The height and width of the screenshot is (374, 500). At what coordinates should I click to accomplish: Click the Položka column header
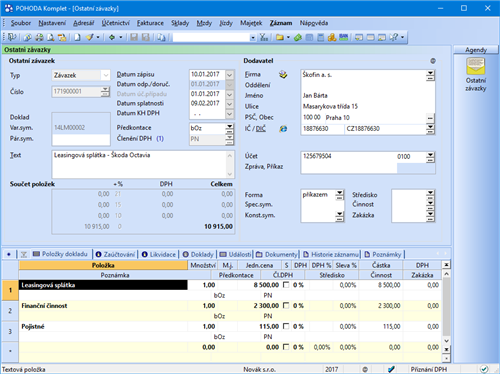click(103, 265)
